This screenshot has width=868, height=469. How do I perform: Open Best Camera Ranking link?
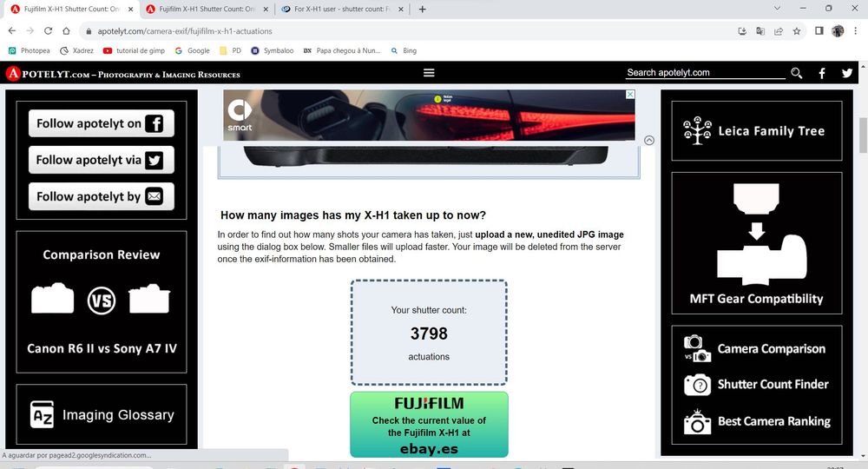pyautogui.click(x=774, y=421)
